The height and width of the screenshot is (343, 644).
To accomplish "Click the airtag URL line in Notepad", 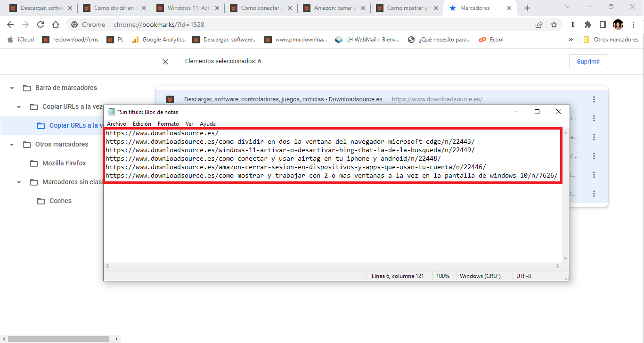I will coord(273,158).
